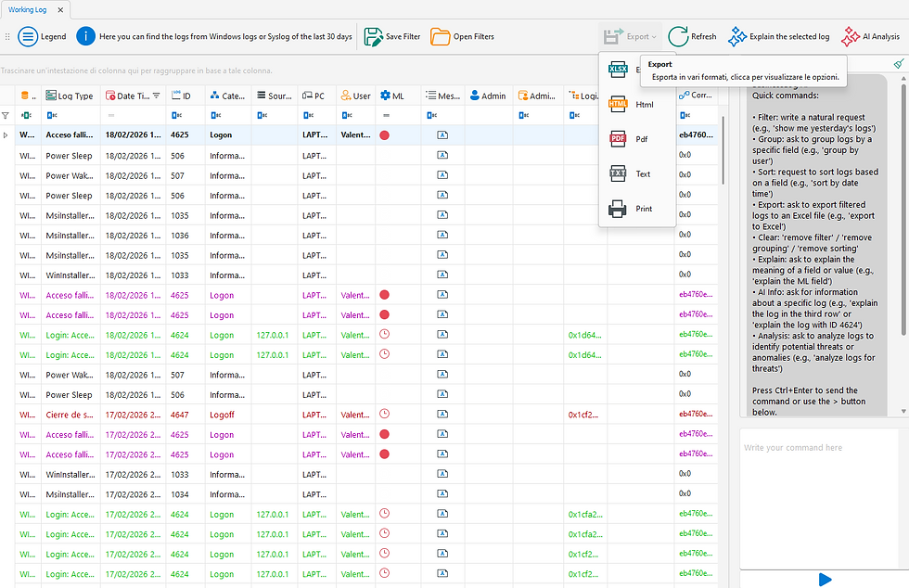The width and height of the screenshot is (909, 588).
Task: Click the '1036' ID cell
Action: 185,236
